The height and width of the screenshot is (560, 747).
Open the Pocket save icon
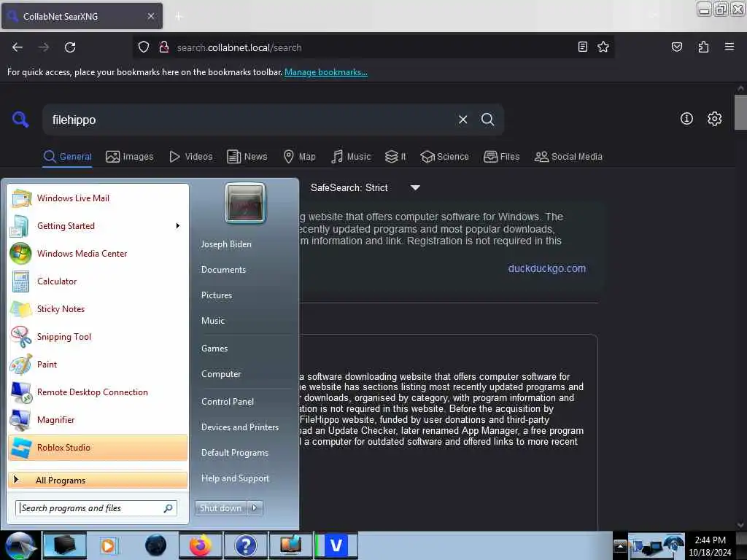pyautogui.click(x=677, y=47)
